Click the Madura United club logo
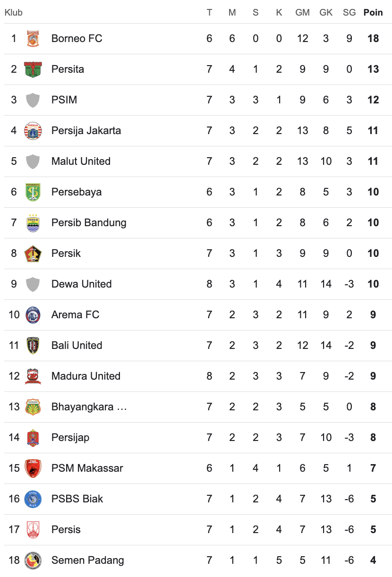The width and height of the screenshot is (392, 577). [x=33, y=376]
